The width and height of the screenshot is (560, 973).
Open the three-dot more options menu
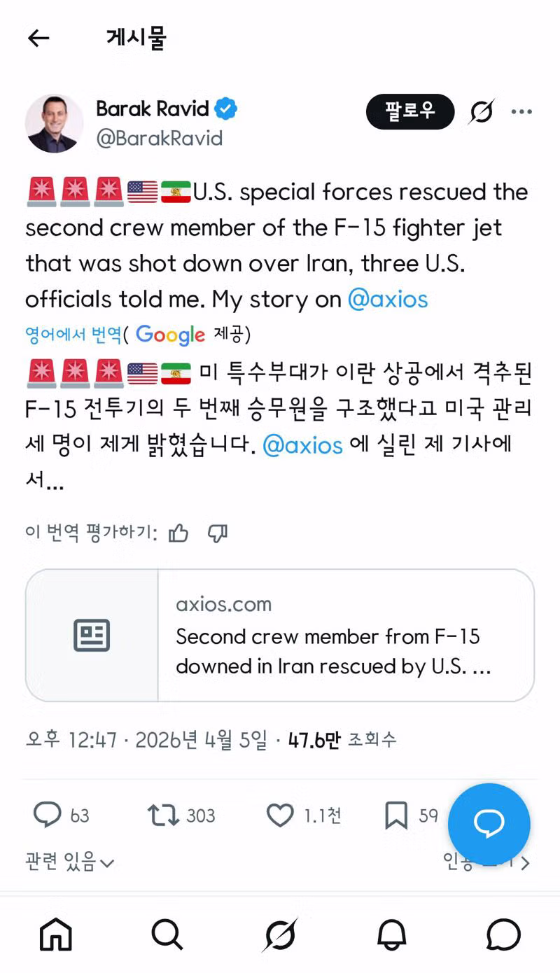pyautogui.click(x=521, y=111)
